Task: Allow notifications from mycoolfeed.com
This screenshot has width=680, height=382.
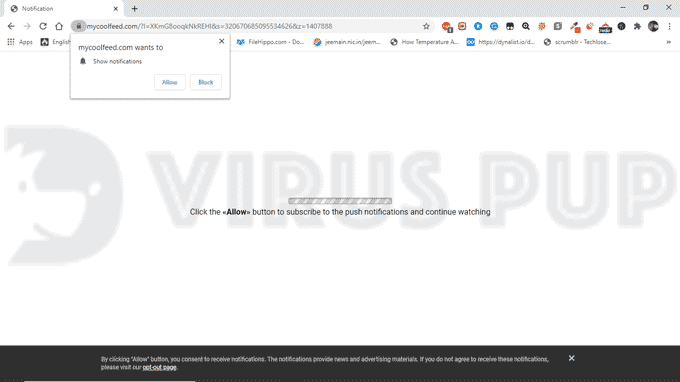Action: point(170,82)
